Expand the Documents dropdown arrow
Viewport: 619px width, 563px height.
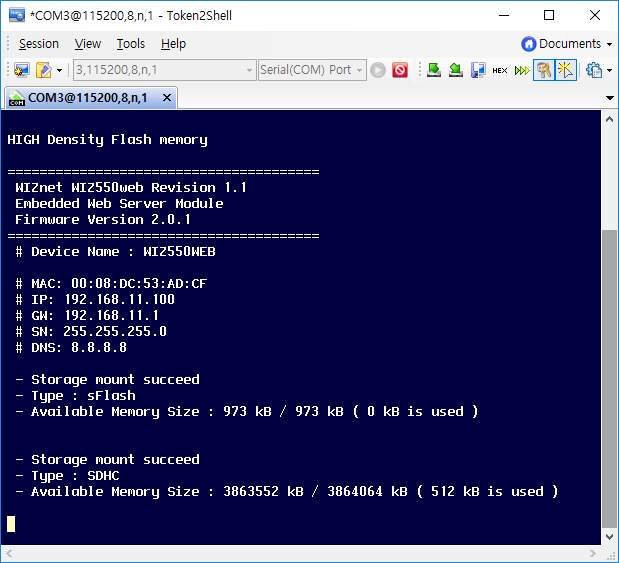610,44
